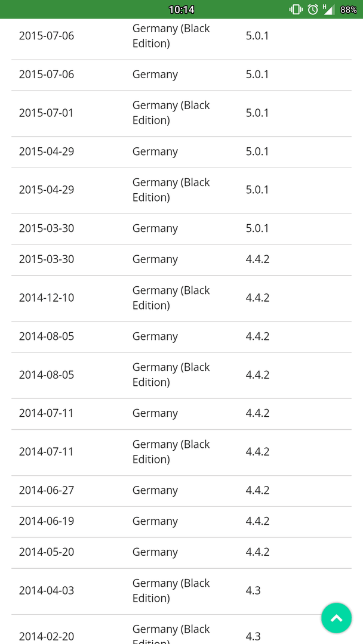Tap the 2015-07-06 plain Germany row
The width and height of the screenshot is (363, 644).
181,75
